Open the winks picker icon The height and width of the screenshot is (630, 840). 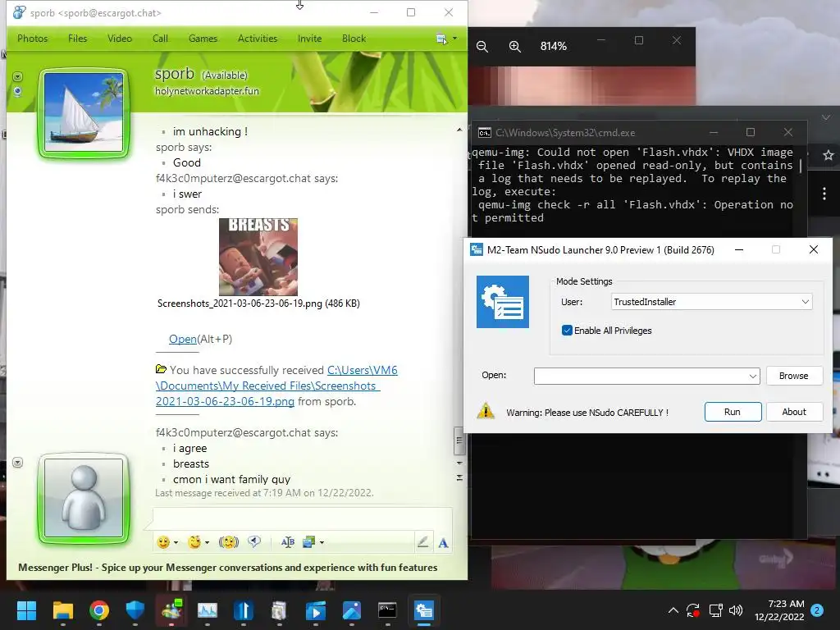coord(194,542)
